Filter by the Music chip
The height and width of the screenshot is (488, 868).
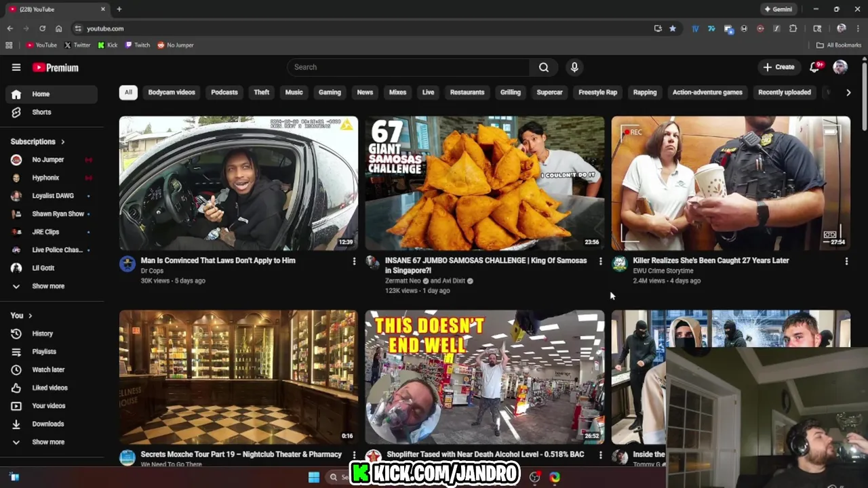click(x=294, y=92)
